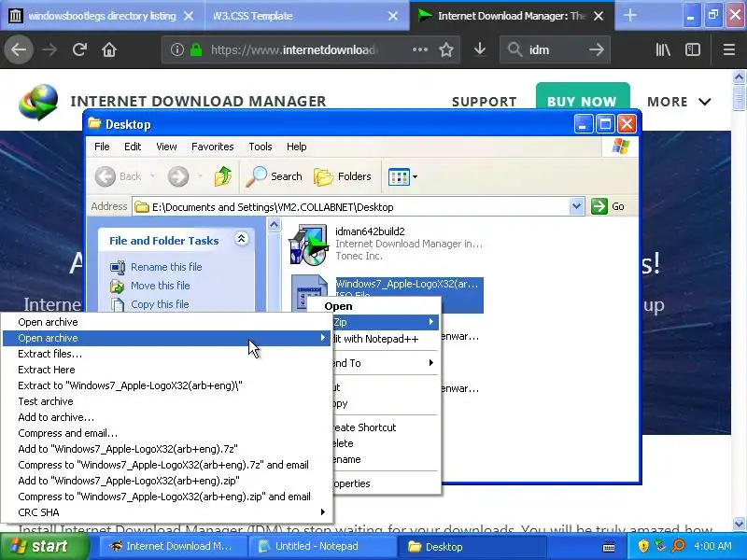Click the Internet Download Manager logo

pos(38,101)
